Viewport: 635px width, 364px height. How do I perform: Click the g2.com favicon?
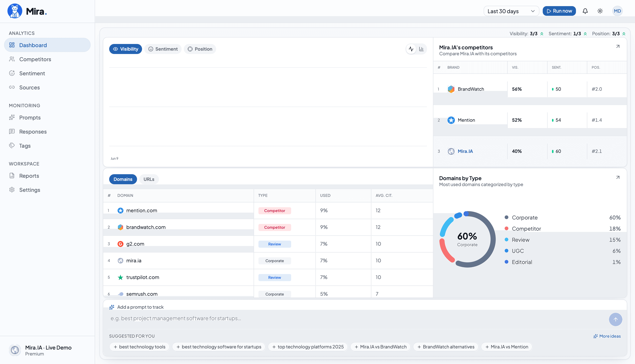tap(120, 244)
